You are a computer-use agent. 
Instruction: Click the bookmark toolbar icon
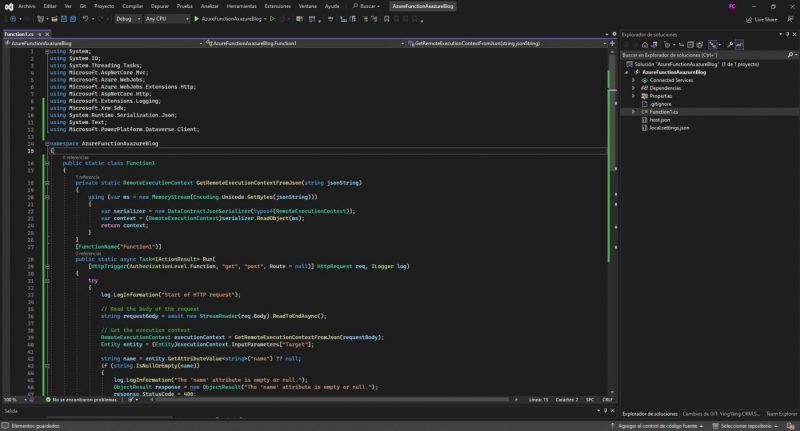coord(386,19)
